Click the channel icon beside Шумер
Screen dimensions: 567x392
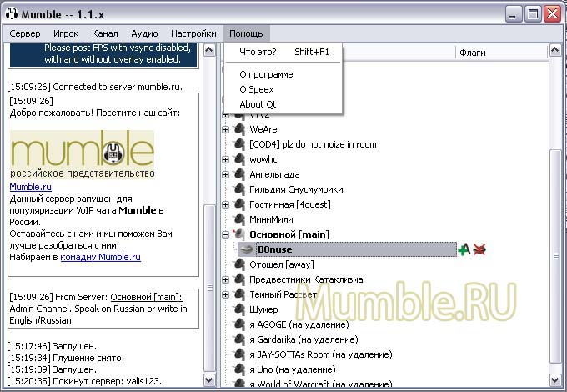[x=240, y=309]
